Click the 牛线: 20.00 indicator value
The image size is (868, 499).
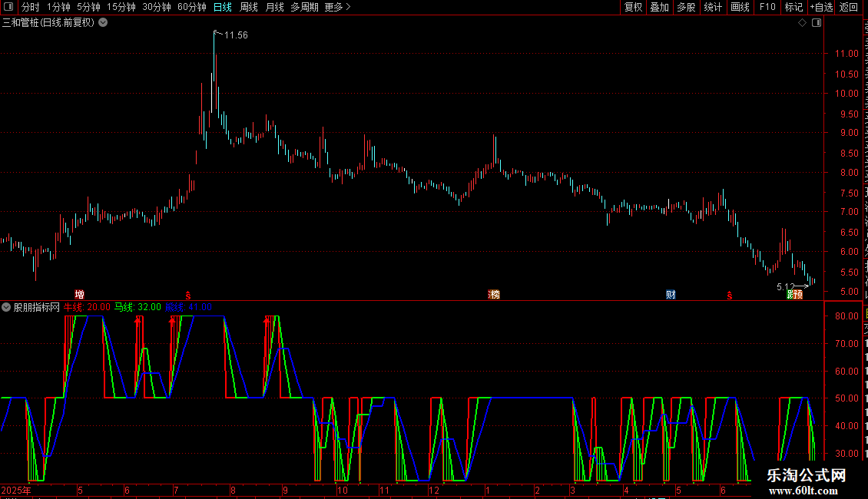click(x=87, y=307)
